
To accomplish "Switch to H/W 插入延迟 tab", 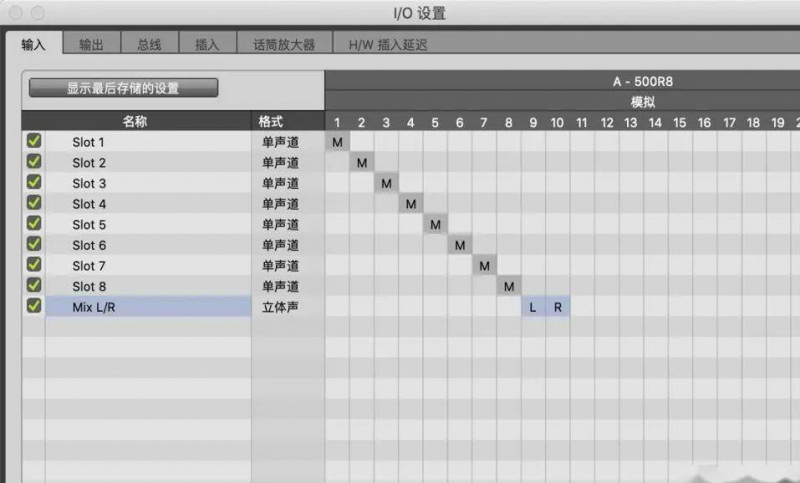I will [386, 44].
